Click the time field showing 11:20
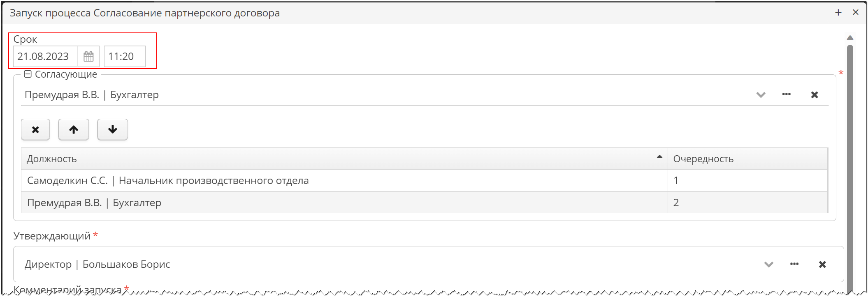 point(124,56)
